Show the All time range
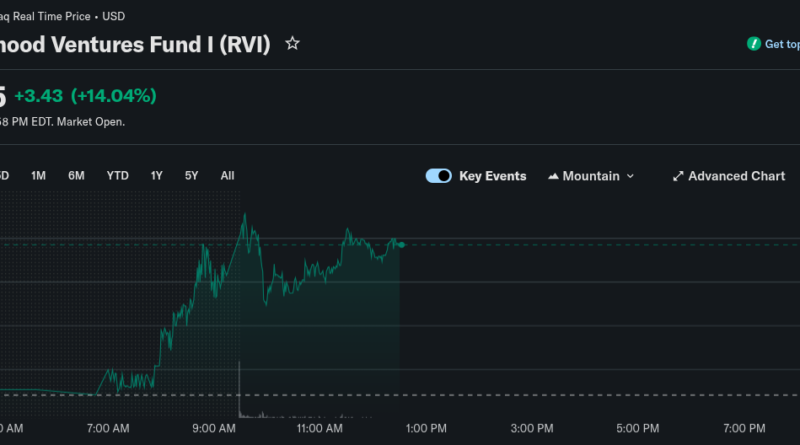 tap(227, 176)
